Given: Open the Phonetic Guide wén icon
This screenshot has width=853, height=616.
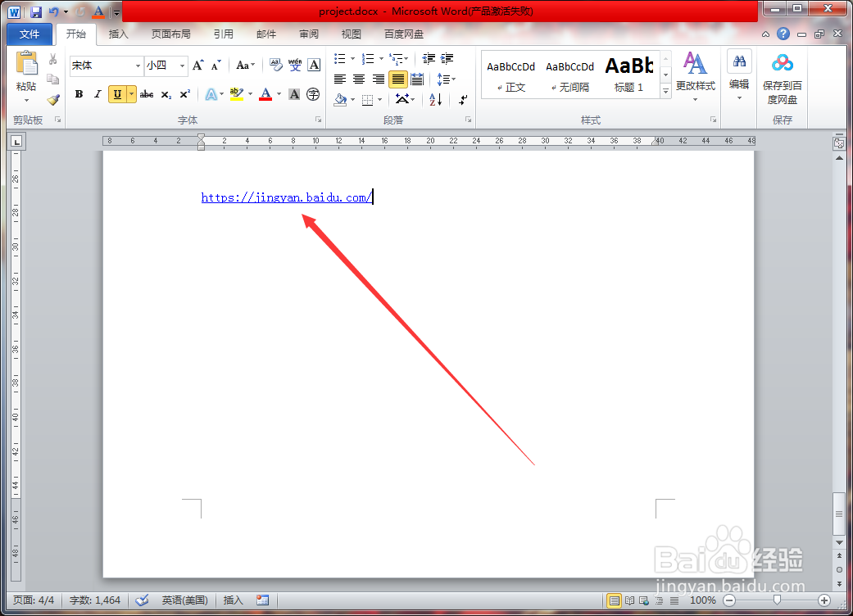Looking at the screenshot, I should click(295, 66).
